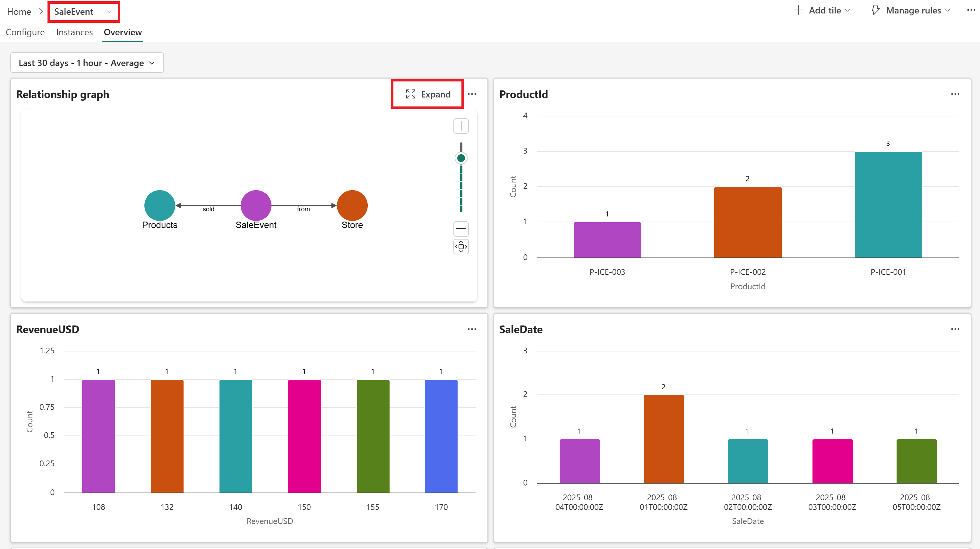
Task: Open more options for Relationship graph tile
Action: [x=472, y=94]
